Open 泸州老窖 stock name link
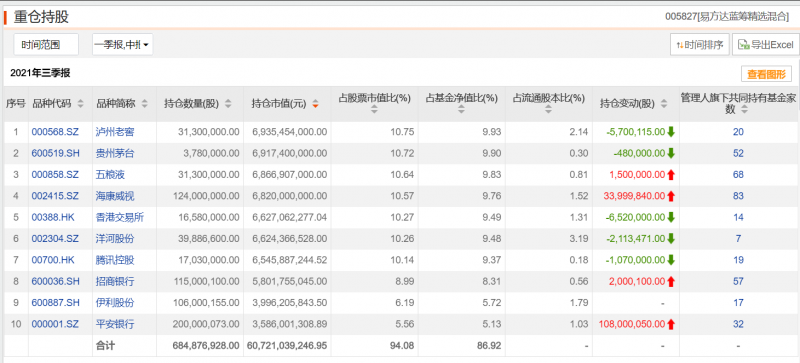 (115, 132)
